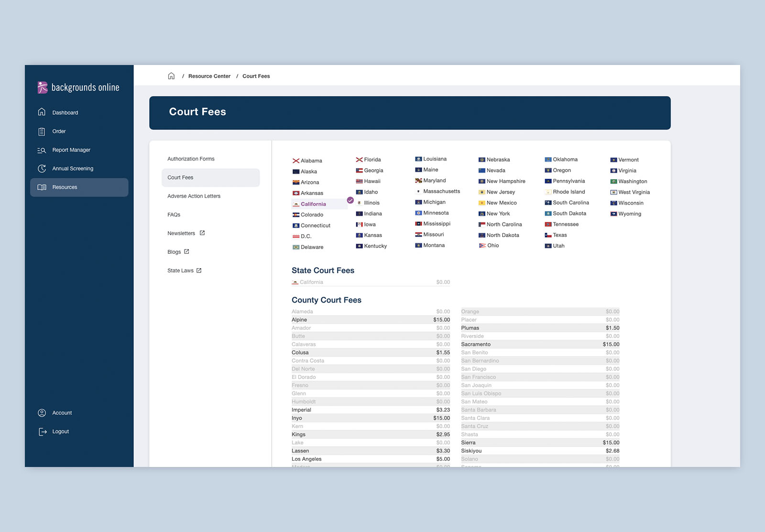Select Texas from the state list
The image size is (765, 532).
click(559, 235)
